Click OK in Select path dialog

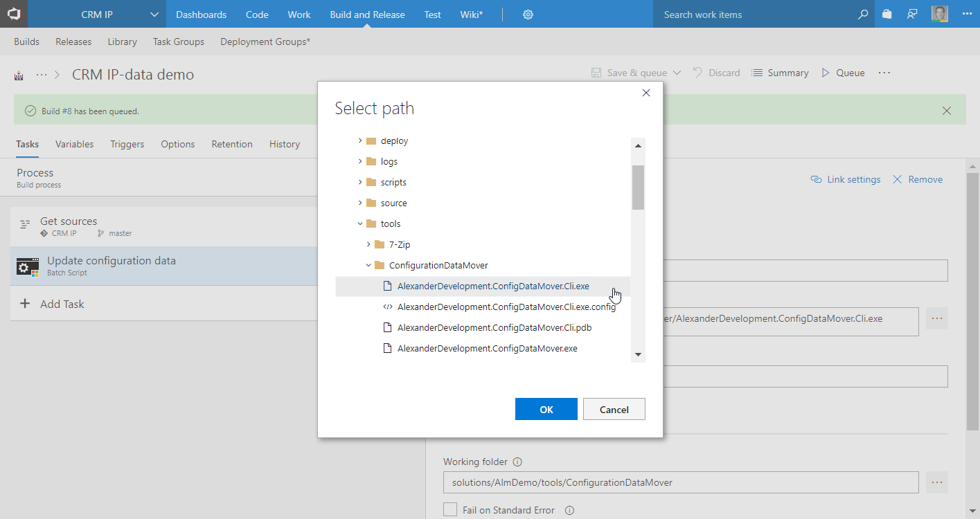(546, 409)
